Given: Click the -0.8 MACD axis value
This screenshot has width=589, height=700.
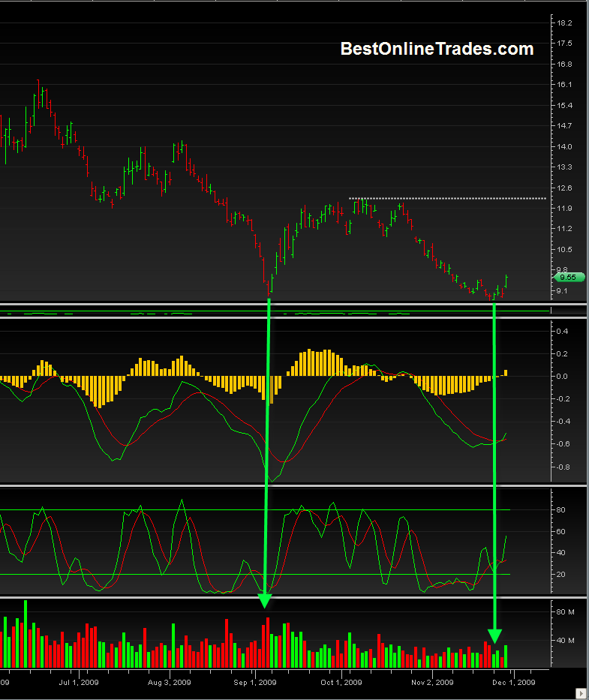Looking at the screenshot, I should coord(563,467).
